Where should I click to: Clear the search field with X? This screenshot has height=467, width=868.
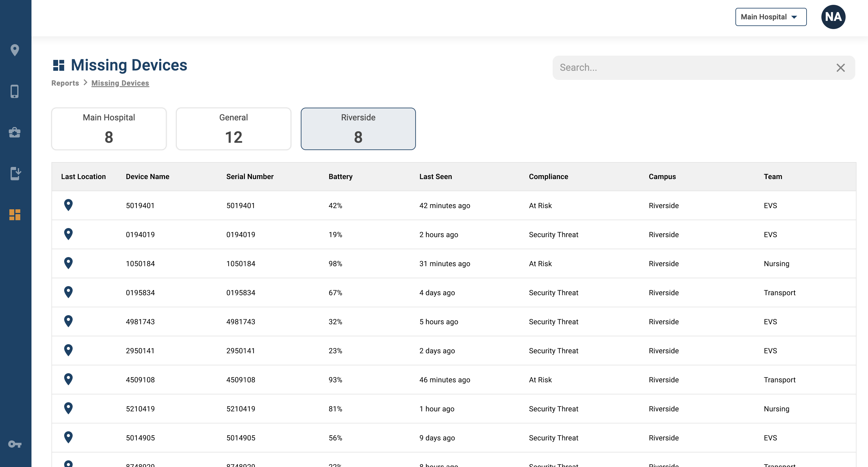pos(840,68)
